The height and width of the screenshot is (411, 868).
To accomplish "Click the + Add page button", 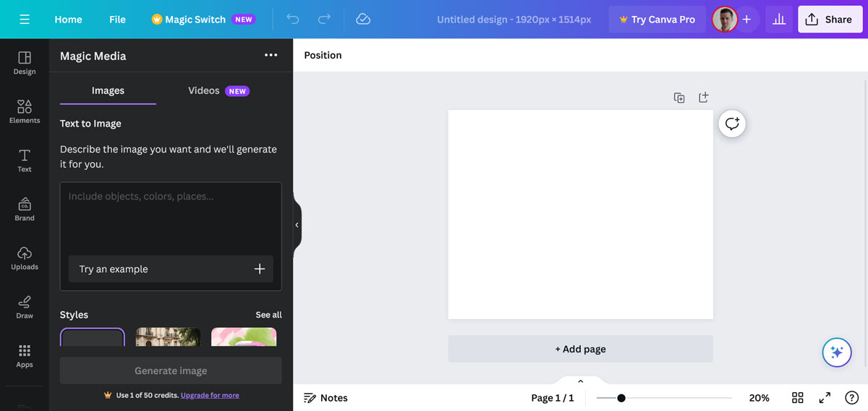I will 580,349.
